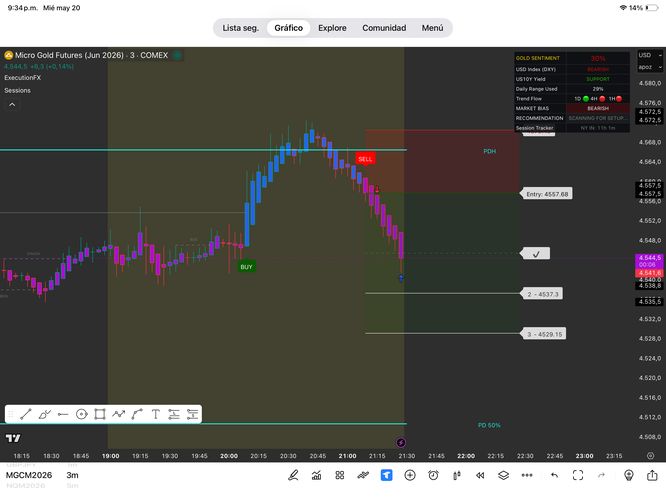Select the 2 - 4537.3 target label
Viewport: 666px width, 500px height.
tap(542, 294)
